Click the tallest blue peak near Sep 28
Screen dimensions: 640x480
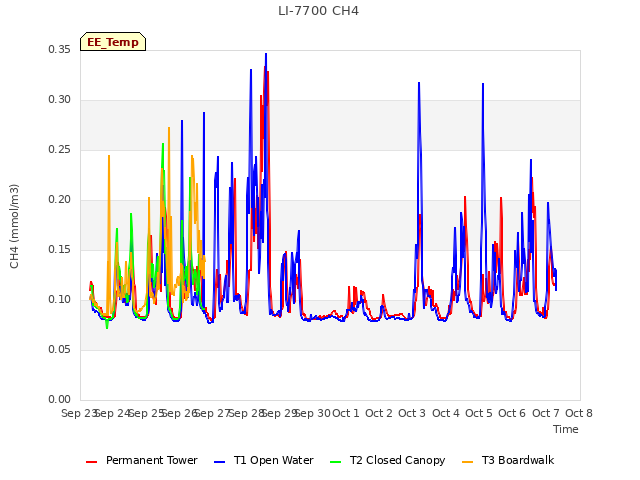click(266, 54)
